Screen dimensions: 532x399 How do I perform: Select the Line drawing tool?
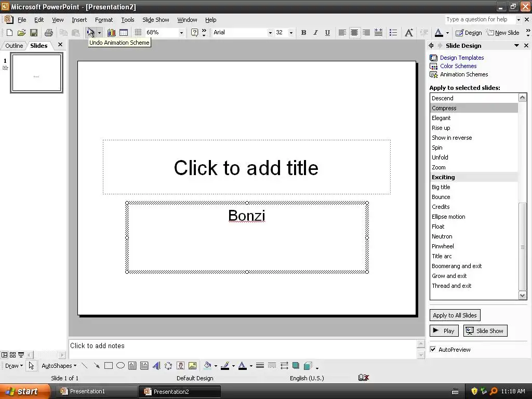(85, 366)
